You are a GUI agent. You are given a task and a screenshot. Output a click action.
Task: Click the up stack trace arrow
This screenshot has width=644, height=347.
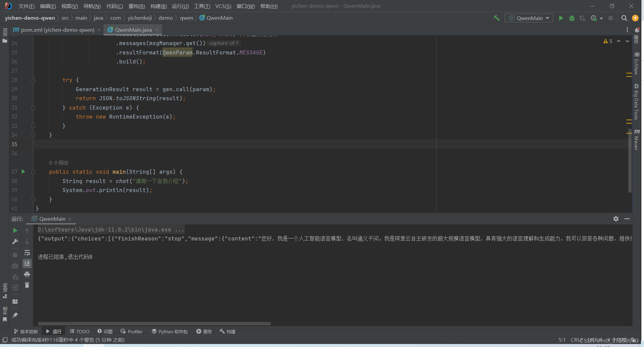pos(27,230)
